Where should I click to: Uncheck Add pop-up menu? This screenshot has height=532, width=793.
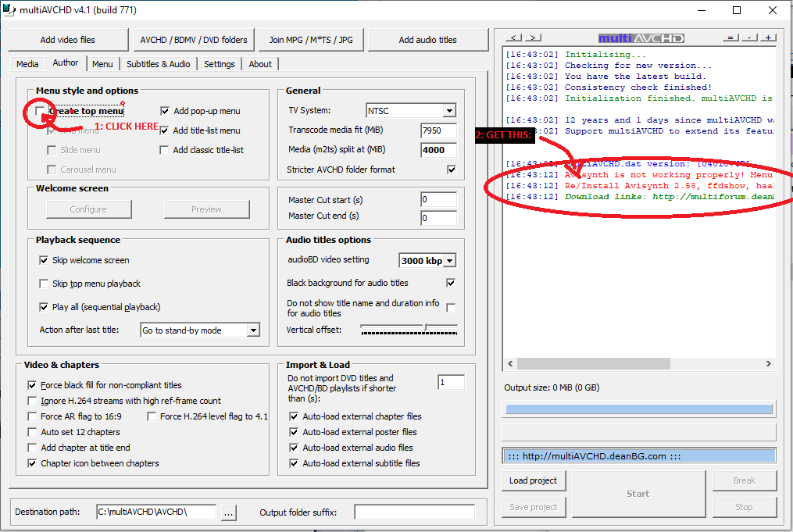pyautogui.click(x=164, y=111)
